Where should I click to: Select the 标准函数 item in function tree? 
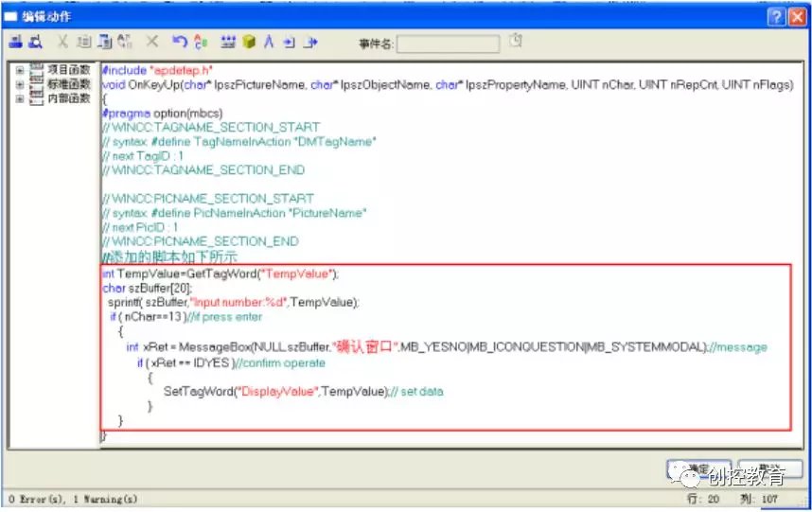(x=69, y=84)
